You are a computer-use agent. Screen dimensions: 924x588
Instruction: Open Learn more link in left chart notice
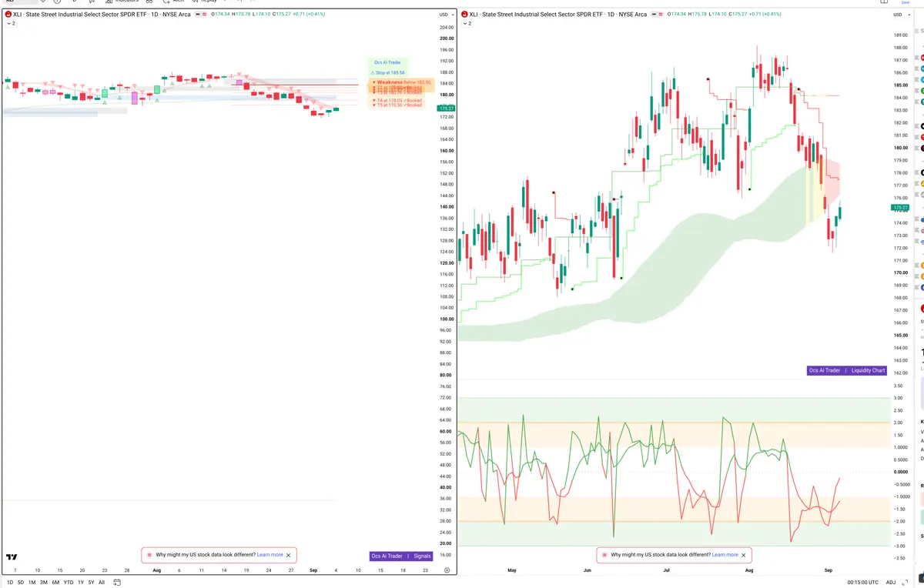(x=269, y=555)
